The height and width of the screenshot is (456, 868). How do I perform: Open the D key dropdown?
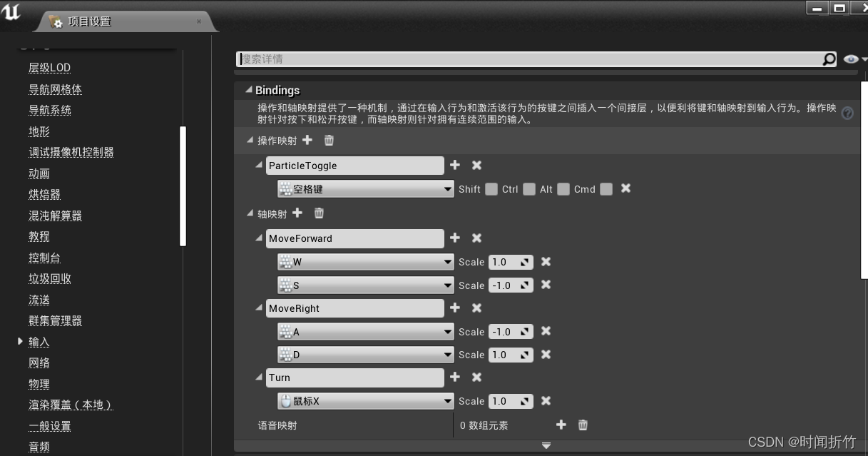point(365,355)
